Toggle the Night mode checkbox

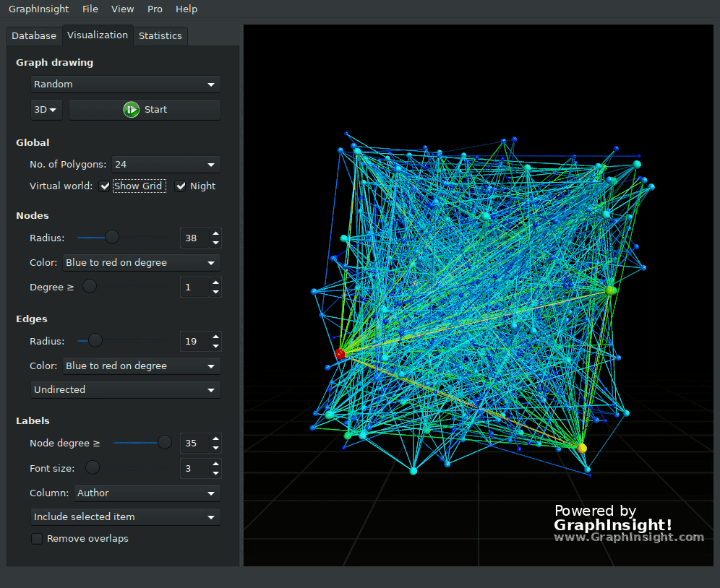tap(181, 186)
